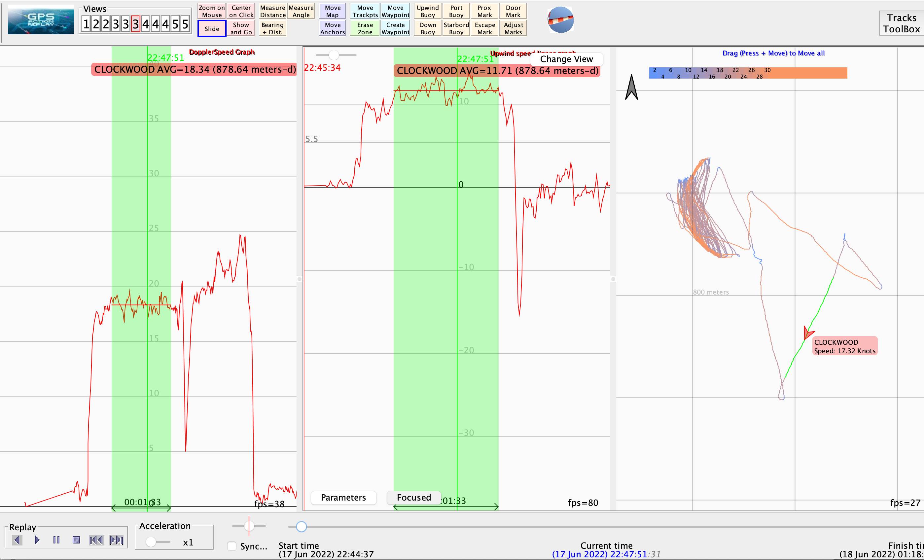Open the Tracks ToolBox panel
Screen dimensions: 924x560
tap(901, 23)
